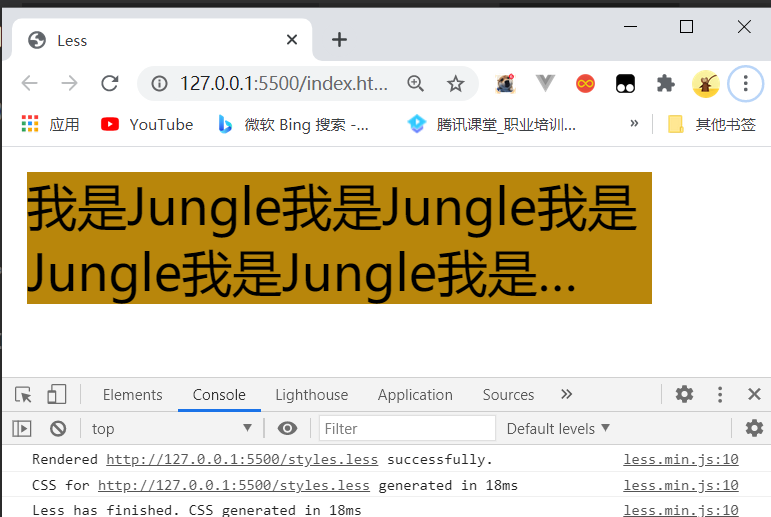The image size is (771, 517).
Task: Select the Less has finished log text
Action: click(197, 510)
